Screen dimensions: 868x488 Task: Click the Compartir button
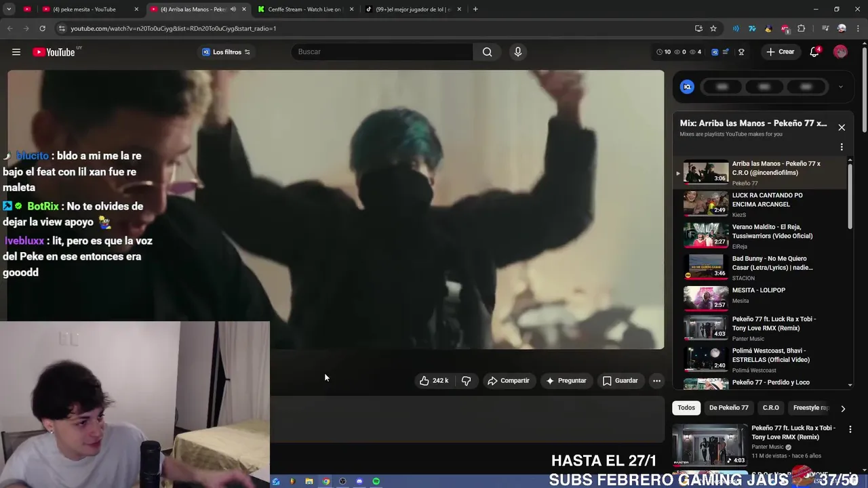tap(509, 381)
